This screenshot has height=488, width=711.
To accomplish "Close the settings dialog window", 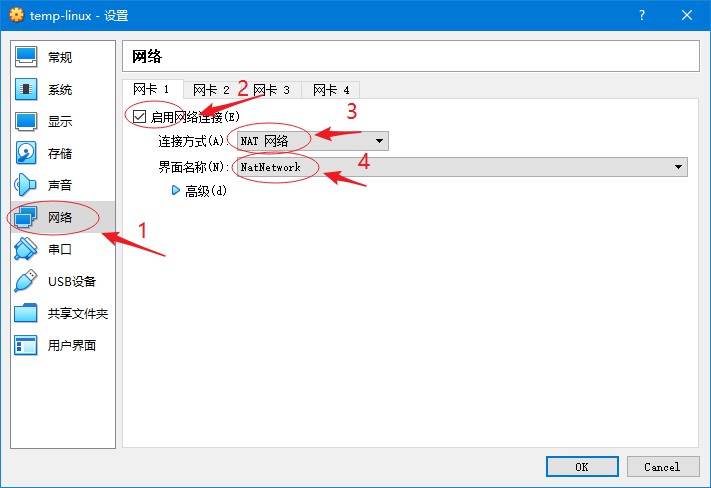I will [x=687, y=15].
